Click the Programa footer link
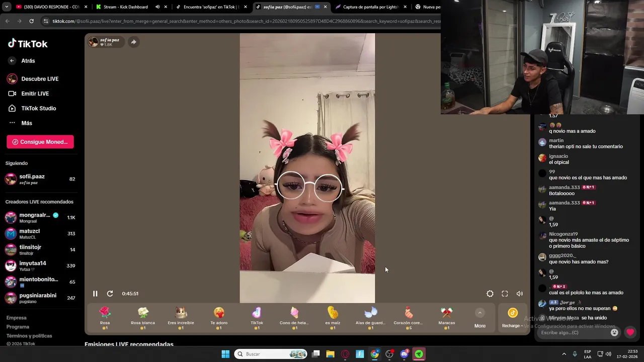Screen dimensions: 644x362 point(18,327)
